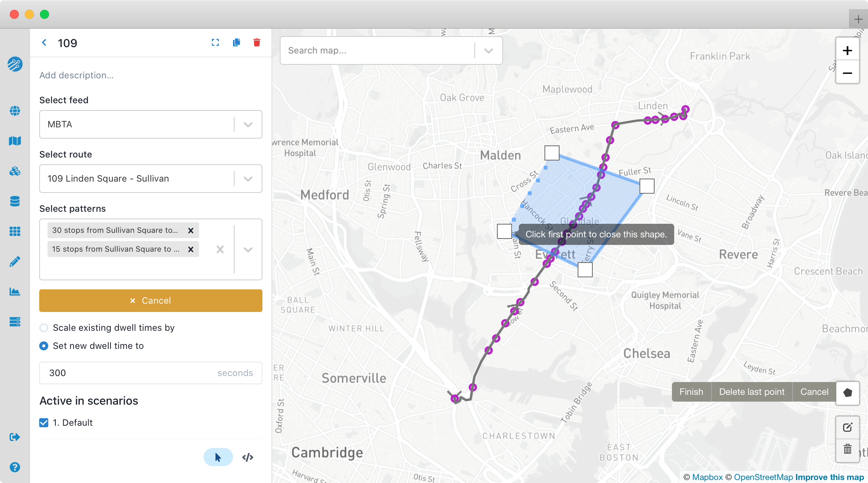Click Finish to complete the polygon
Screen dimensions: 868x483
tap(691, 392)
